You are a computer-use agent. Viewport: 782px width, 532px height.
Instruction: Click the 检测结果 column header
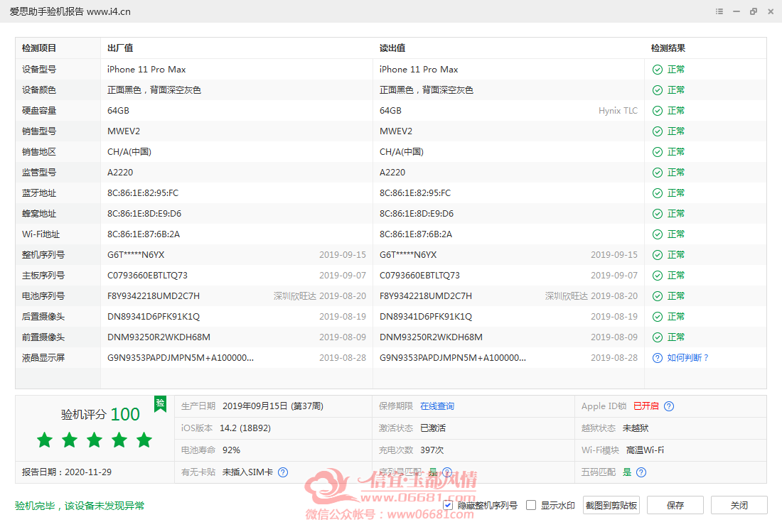coord(668,48)
